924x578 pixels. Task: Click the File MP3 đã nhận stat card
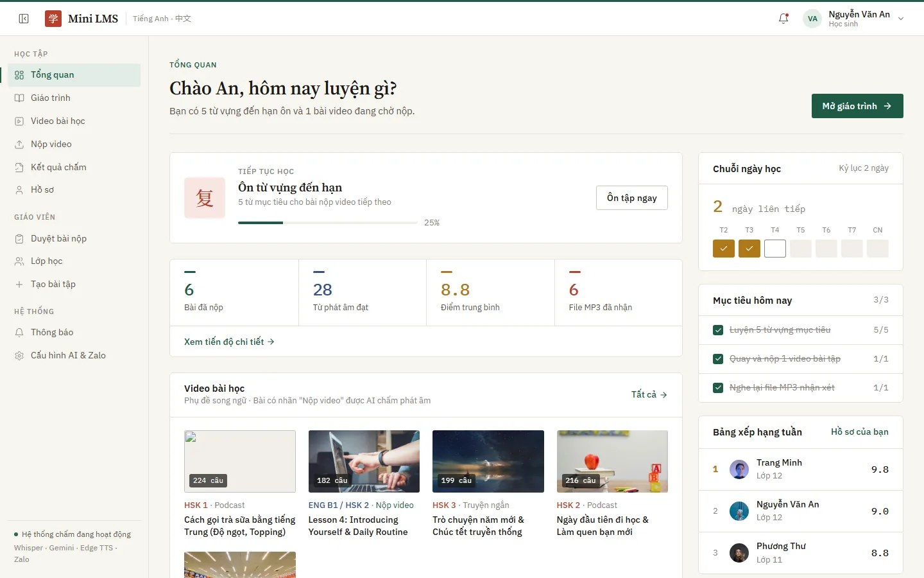619,293
